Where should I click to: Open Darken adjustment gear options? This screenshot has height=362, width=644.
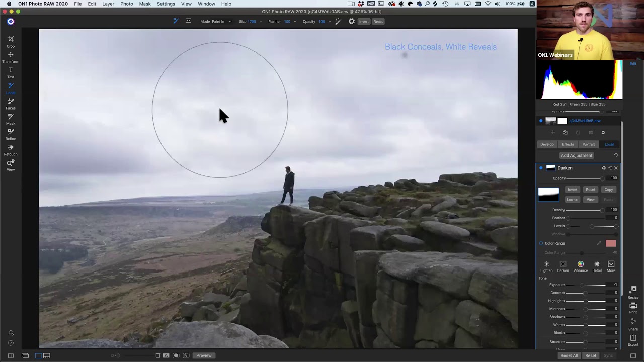(604, 168)
